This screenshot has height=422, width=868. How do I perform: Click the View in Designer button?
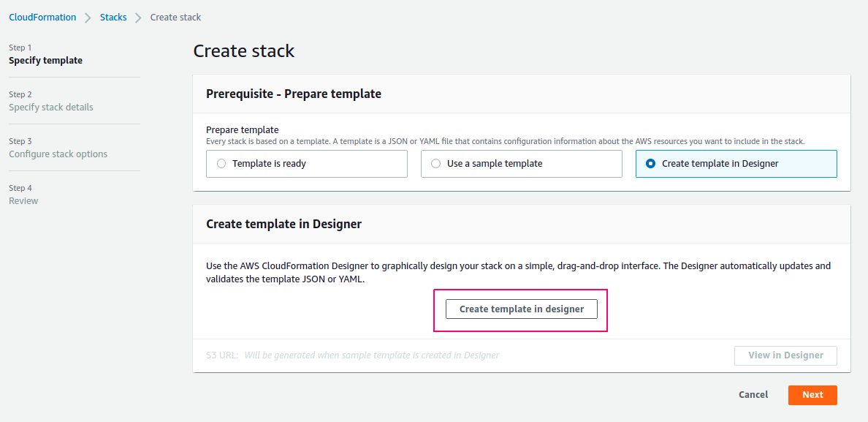point(785,355)
